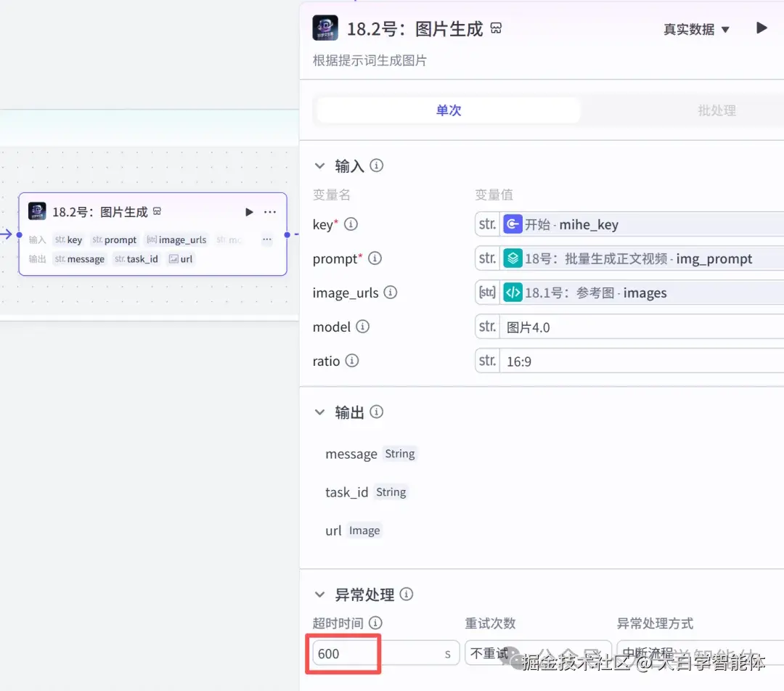Open the more options menu on the 18.2号 node
This screenshot has height=691, width=784.
point(270,211)
